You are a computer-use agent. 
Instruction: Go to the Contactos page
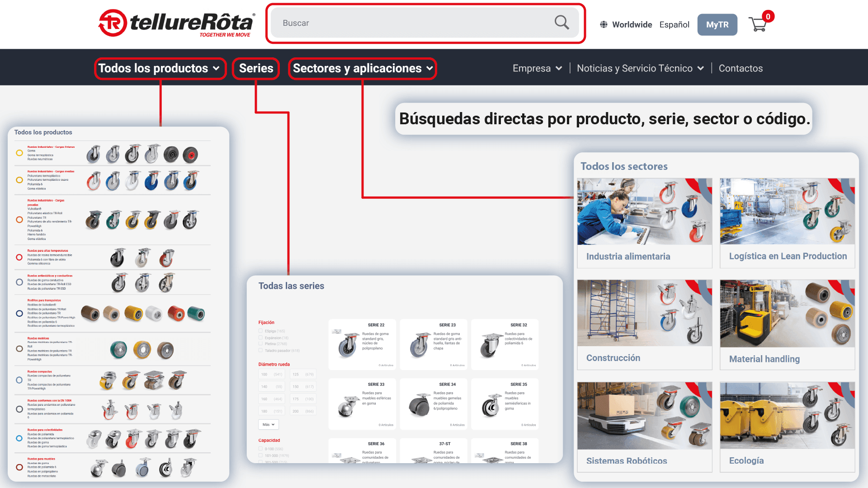click(741, 68)
